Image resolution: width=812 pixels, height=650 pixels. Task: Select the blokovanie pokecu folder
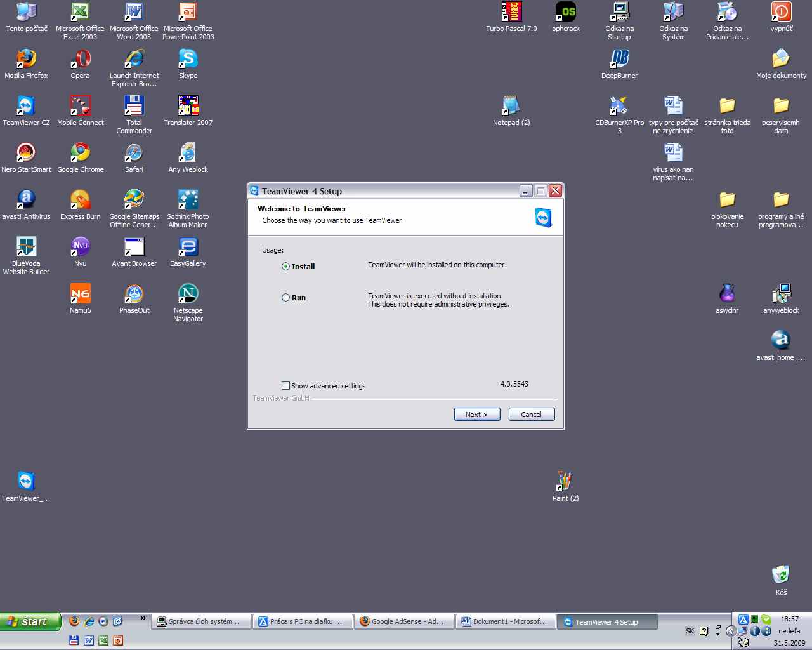(x=727, y=209)
